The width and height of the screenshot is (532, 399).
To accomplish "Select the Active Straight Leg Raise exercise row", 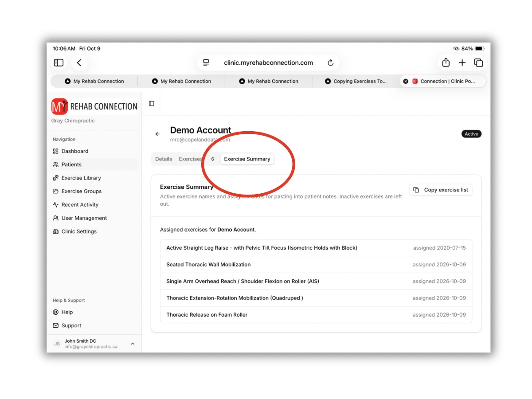I will point(316,248).
